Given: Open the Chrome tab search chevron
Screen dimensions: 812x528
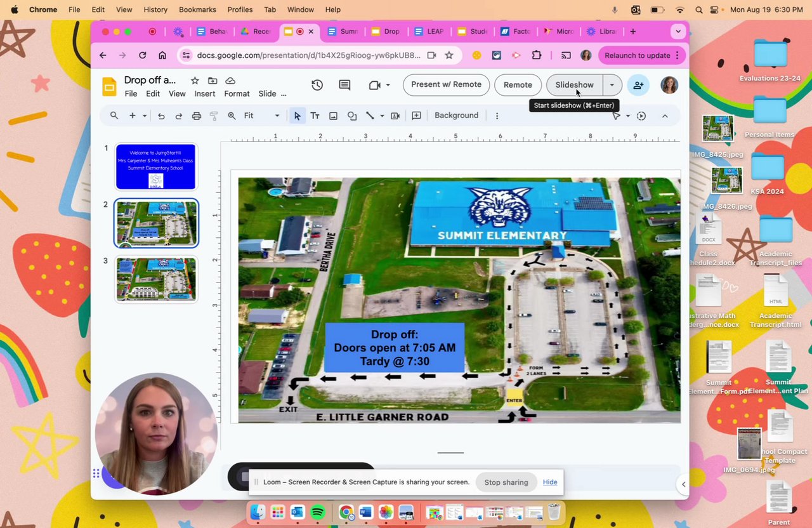Looking at the screenshot, I should (x=678, y=31).
